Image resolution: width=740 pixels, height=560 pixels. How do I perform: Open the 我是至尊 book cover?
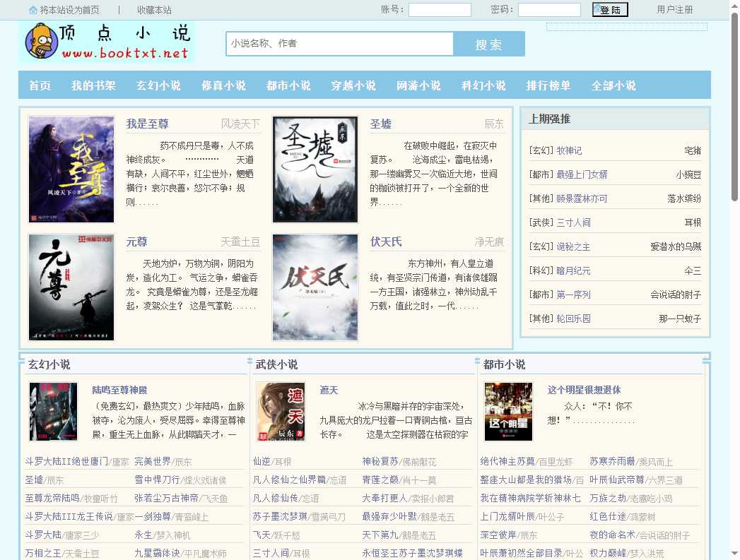point(71,169)
